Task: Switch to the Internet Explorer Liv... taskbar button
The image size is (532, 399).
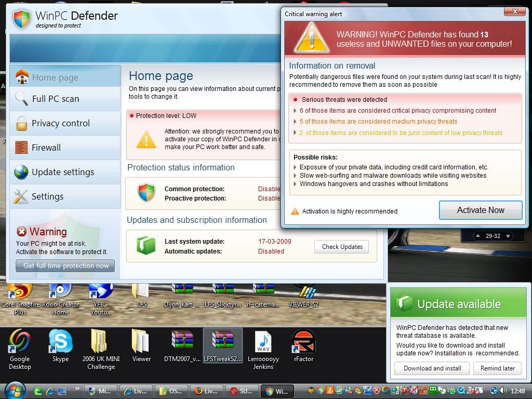Action: pyautogui.click(x=136, y=391)
